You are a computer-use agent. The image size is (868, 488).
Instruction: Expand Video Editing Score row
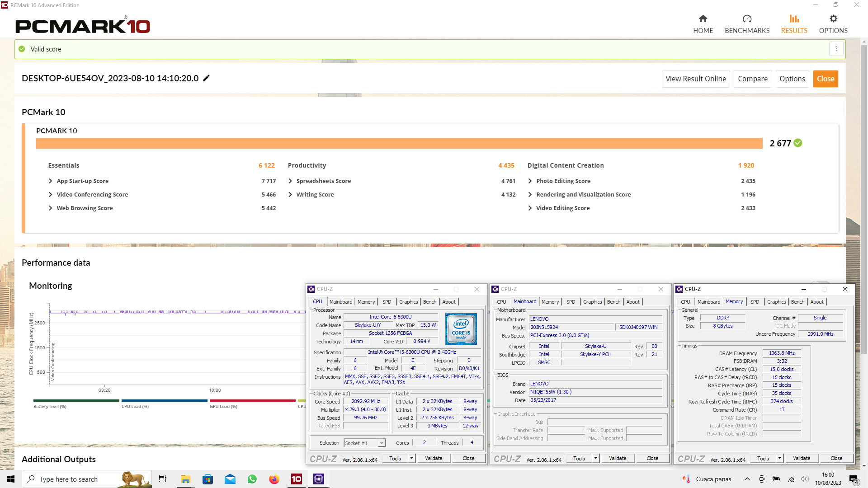click(530, 208)
